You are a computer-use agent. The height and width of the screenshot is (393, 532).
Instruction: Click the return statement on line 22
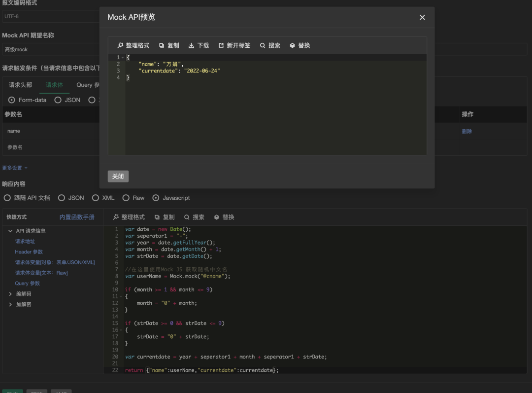201,370
